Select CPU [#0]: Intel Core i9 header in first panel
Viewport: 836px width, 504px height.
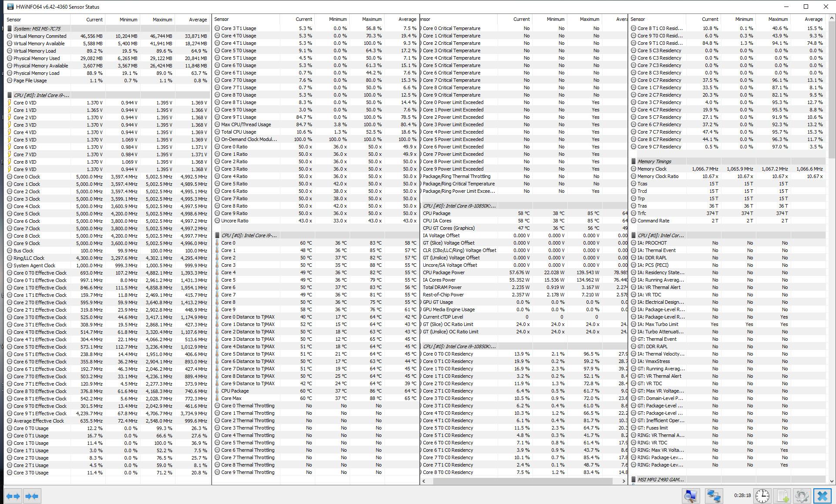(x=108, y=95)
